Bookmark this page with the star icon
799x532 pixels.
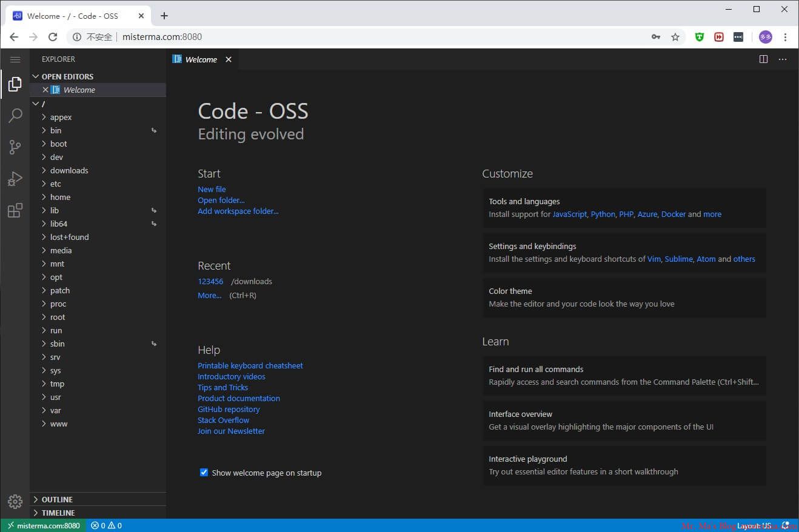[675, 37]
